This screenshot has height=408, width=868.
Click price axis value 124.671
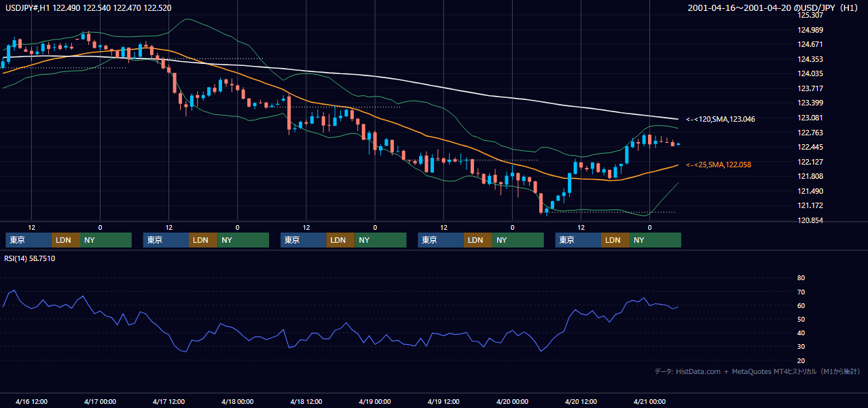pos(810,44)
